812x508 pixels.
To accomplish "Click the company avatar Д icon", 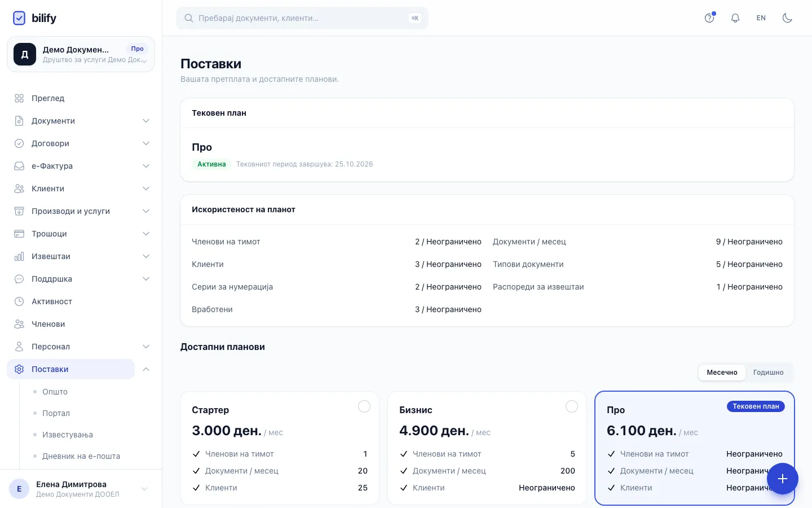I will 25,54.
